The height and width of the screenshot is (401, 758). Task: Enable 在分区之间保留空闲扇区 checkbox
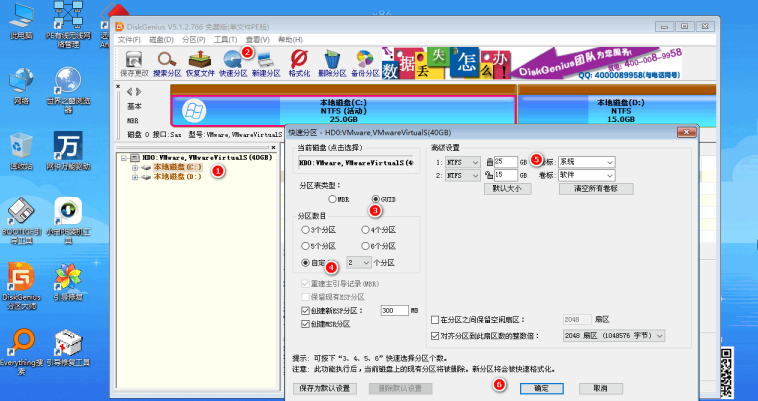pos(435,320)
